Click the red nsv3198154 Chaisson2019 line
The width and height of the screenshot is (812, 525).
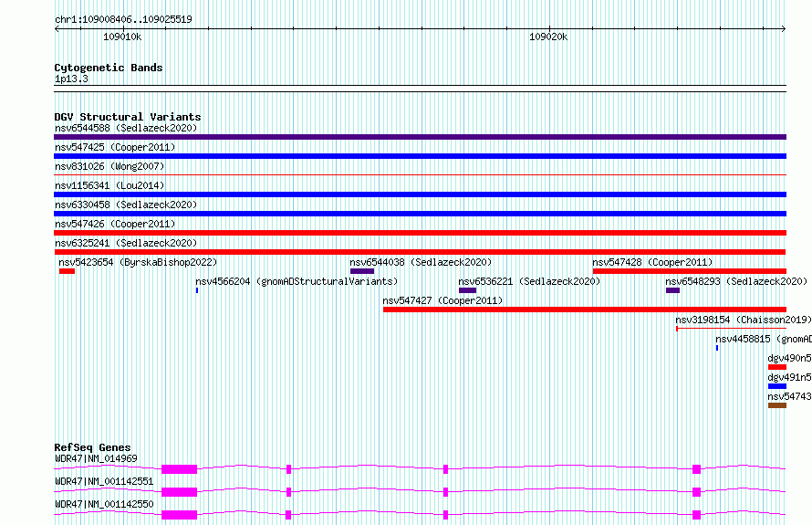pos(731,329)
